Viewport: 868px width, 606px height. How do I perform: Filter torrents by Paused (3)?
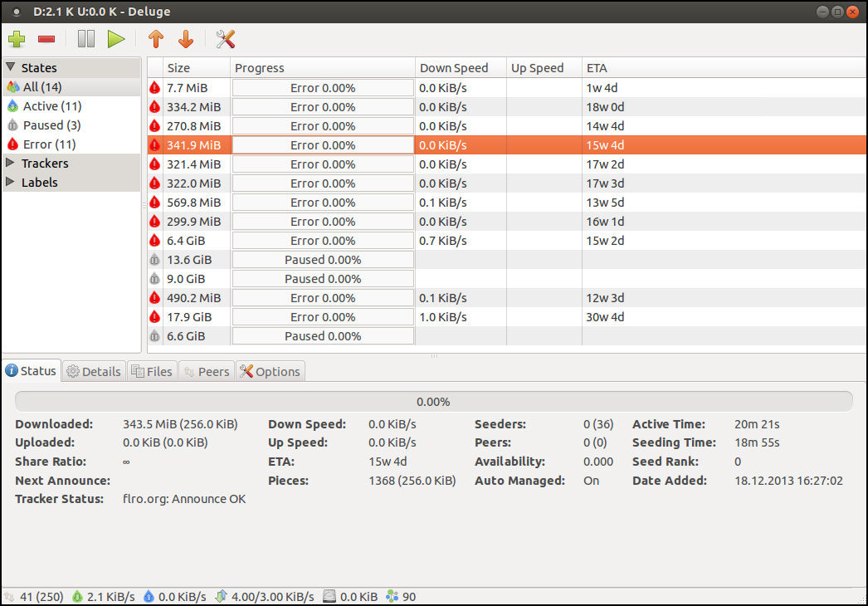(x=51, y=125)
